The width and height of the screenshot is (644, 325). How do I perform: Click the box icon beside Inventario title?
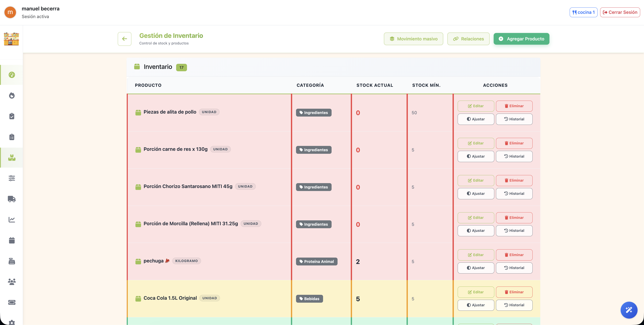(137, 67)
